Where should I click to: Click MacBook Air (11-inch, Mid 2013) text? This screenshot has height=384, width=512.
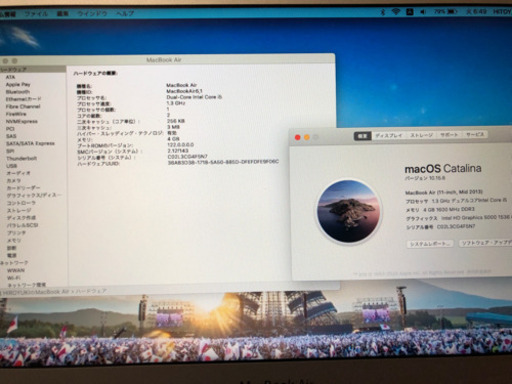444,192
